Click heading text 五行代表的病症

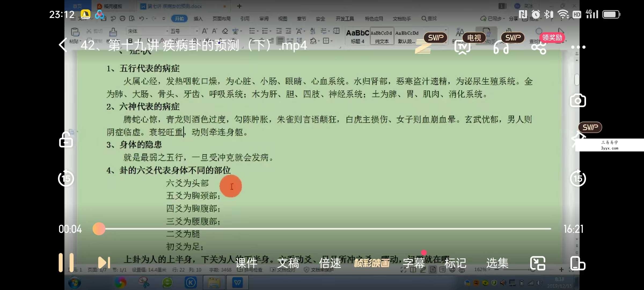coord(149,68)
